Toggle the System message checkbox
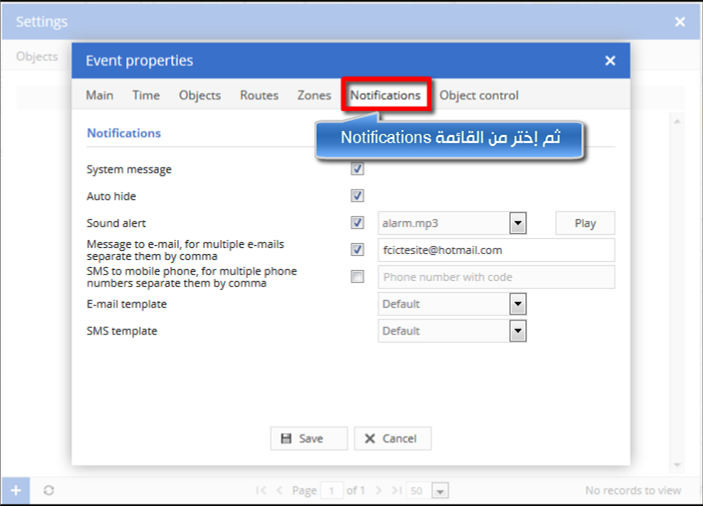 point(357,169)
